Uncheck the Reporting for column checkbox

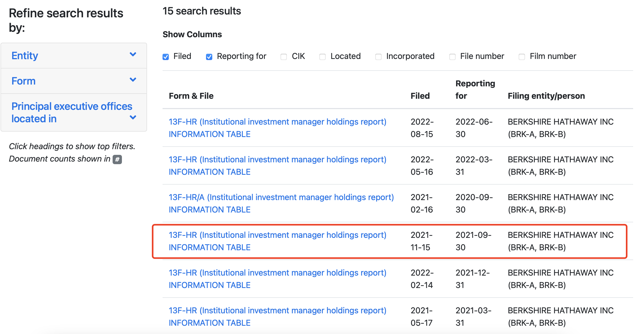[209, 57]
